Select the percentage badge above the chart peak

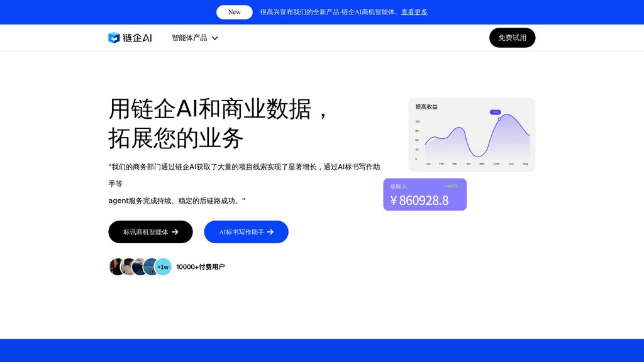(495, 112)
